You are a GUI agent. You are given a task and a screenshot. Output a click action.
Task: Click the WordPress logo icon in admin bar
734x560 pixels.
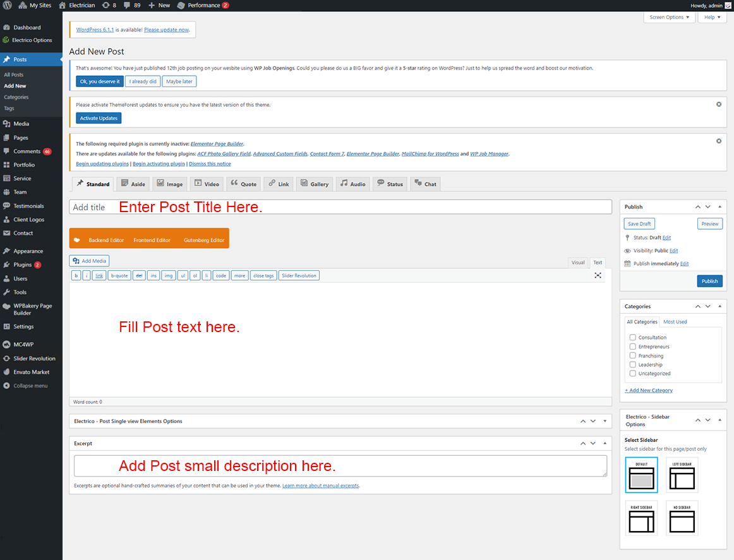click(8, 5)
